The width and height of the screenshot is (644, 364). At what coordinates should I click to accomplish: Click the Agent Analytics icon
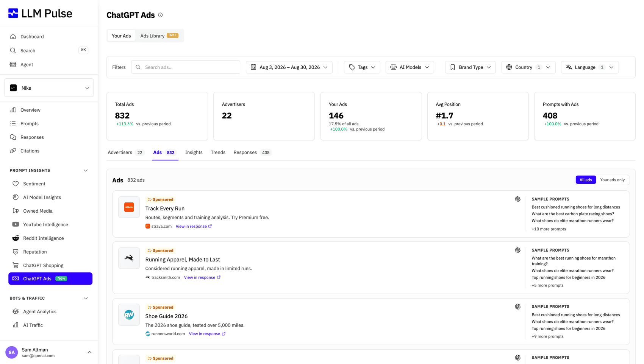pyautogui.click(x=16, y=311)
